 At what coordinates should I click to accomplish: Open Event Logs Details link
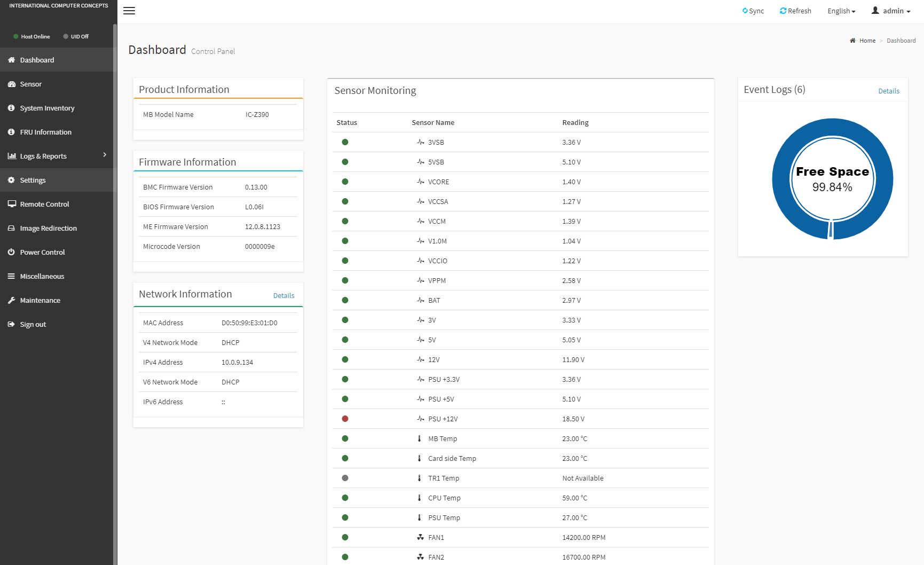click(x=888, y=91)
